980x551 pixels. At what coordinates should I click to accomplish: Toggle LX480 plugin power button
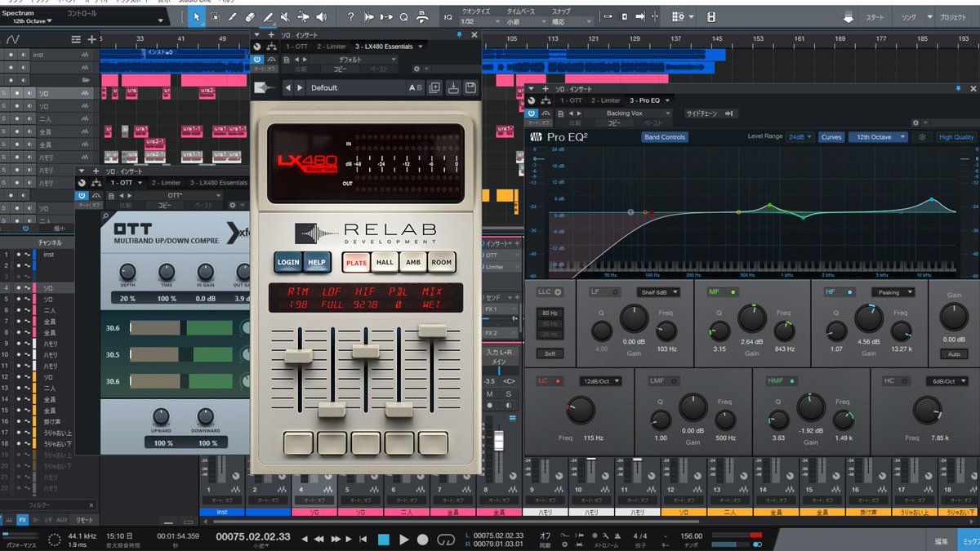258,60
